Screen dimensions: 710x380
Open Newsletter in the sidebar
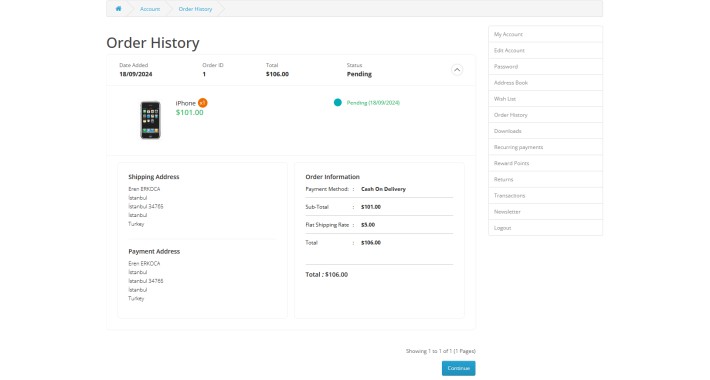545,212
